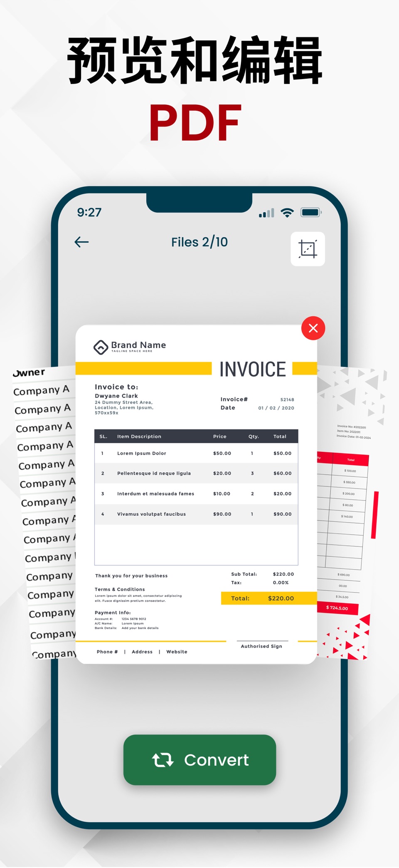The height and width of the screenshot is (868, 399).
Task: Select the invoice document preview
Action: coord(196,494)
